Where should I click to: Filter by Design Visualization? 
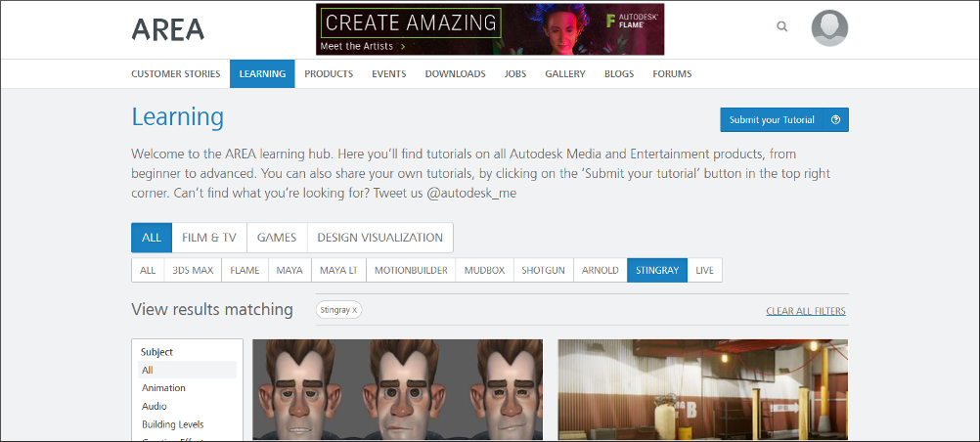point(380,238)
